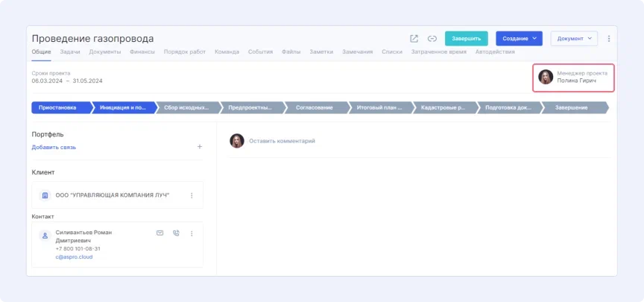Open the Финансы tab
This screenshot has width=644, height=302.
coord(142,52)
